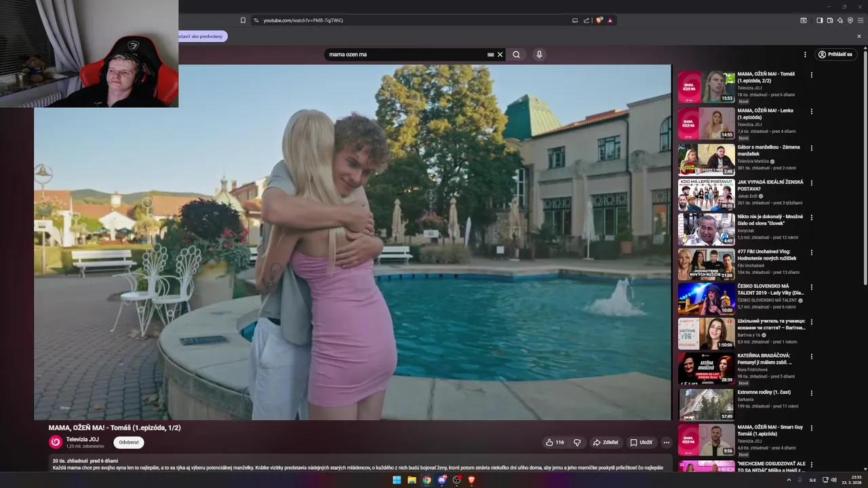Click the bookmark icon beside the address bar

click(x=243, y=20)
